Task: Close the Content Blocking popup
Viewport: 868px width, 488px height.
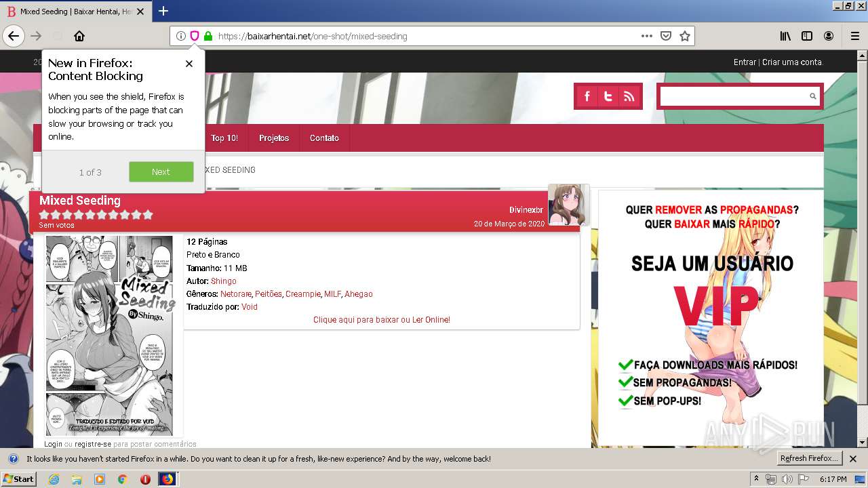Action: 189,63
